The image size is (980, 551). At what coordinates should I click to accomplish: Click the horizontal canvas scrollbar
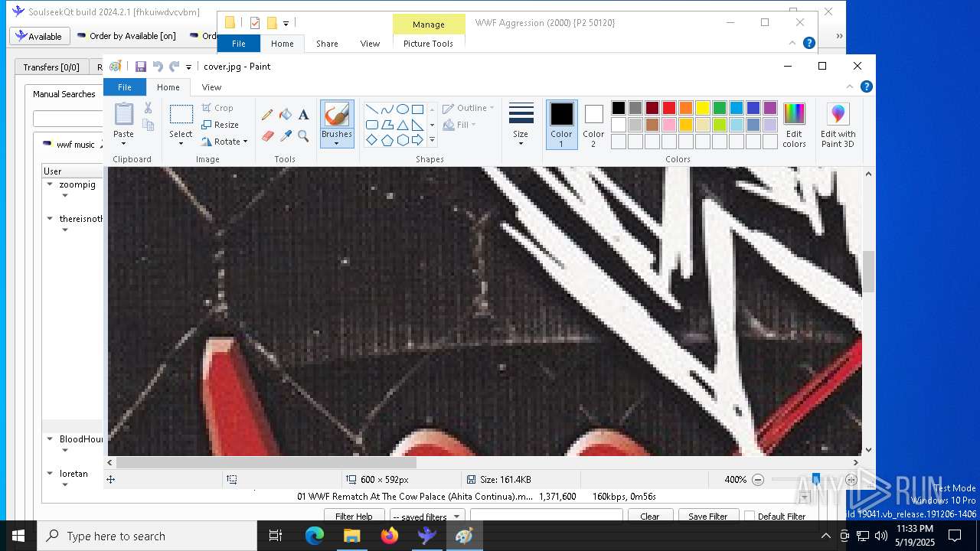266,462
